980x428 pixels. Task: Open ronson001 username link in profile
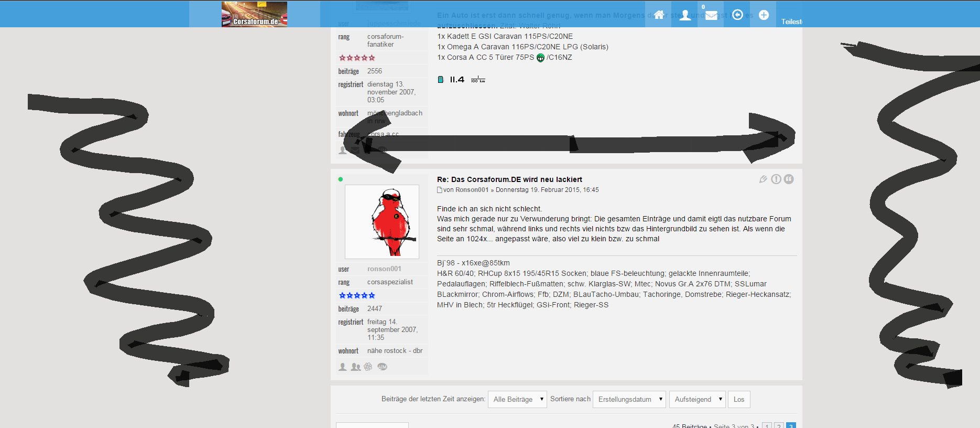pos(384,269)
